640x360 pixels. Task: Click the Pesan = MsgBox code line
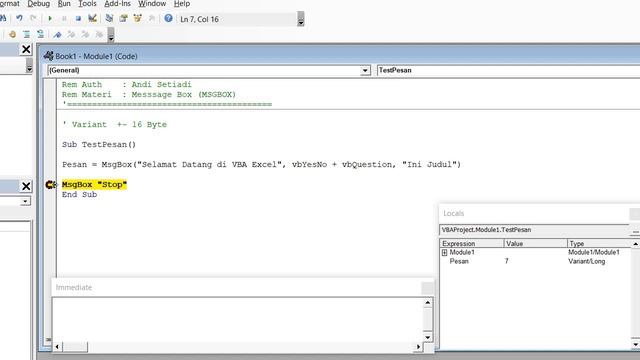click(x=261, y=164)
